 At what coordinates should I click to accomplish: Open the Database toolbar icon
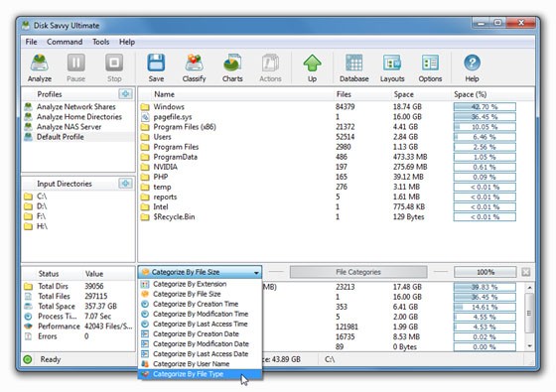point(353,63)
